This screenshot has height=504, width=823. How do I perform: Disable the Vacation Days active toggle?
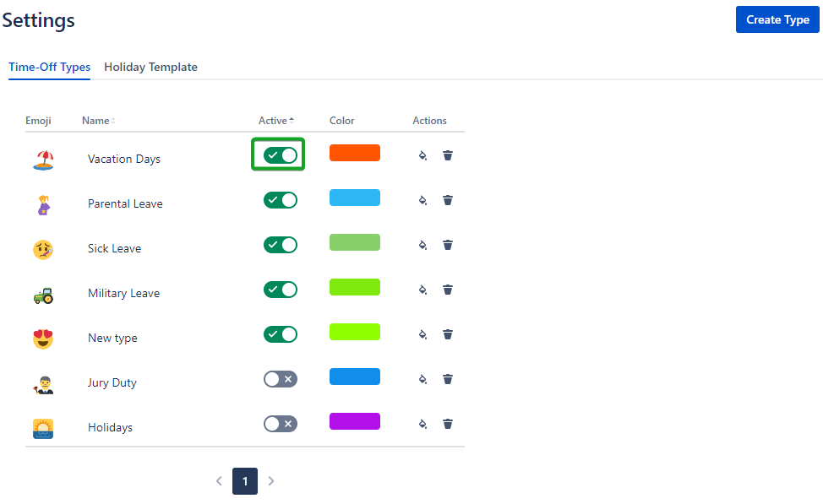(x=280, y=155)
